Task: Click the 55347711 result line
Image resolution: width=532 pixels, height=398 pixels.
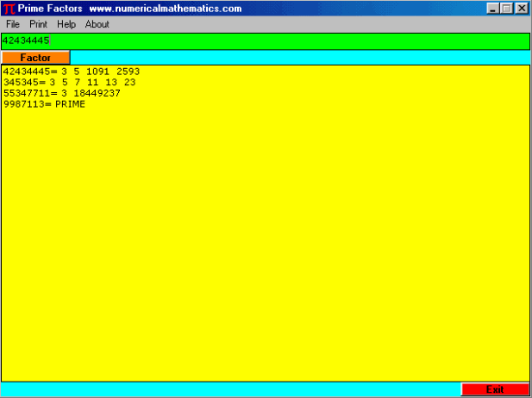Action: (61, 93)
